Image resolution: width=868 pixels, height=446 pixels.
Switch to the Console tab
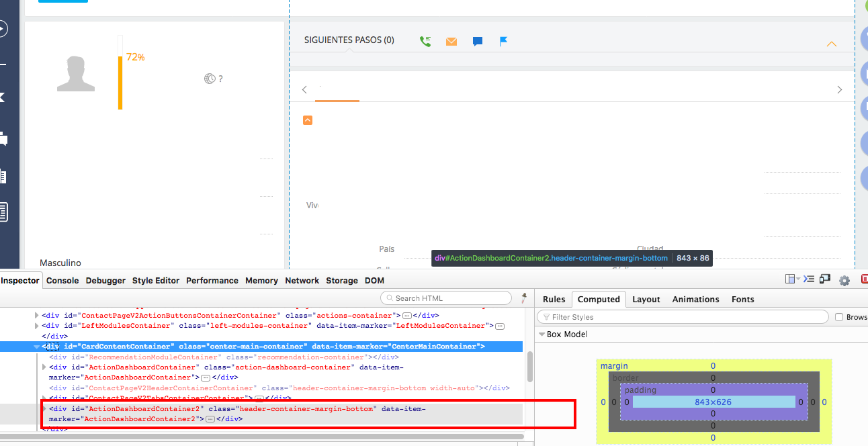point(62,280)
